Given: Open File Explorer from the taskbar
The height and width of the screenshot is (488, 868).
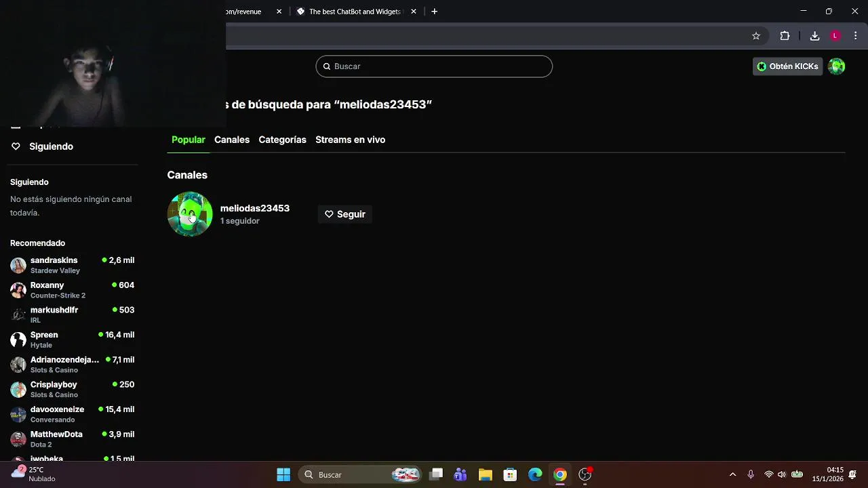Looking at the screenshot, I should tap(485, 474).
